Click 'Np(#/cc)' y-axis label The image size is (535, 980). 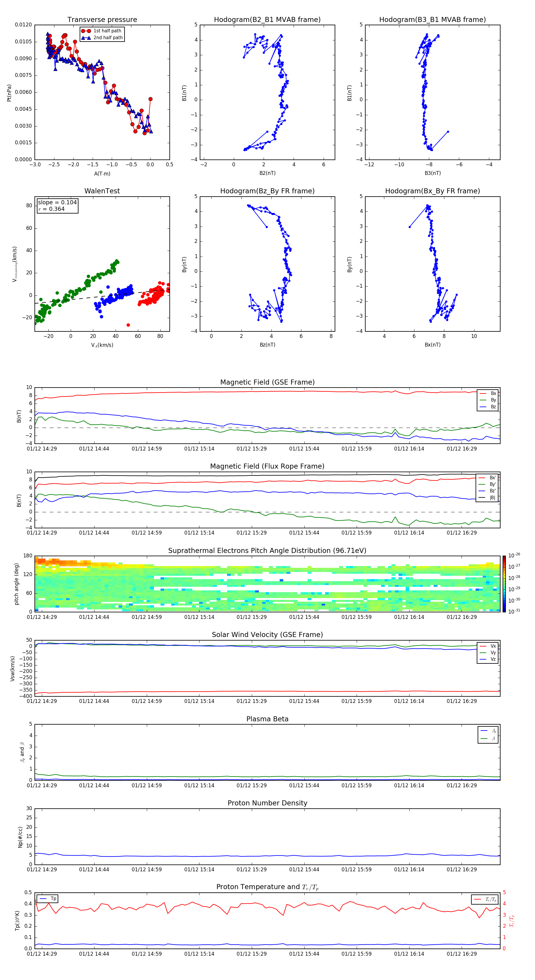tap(20, 837)
